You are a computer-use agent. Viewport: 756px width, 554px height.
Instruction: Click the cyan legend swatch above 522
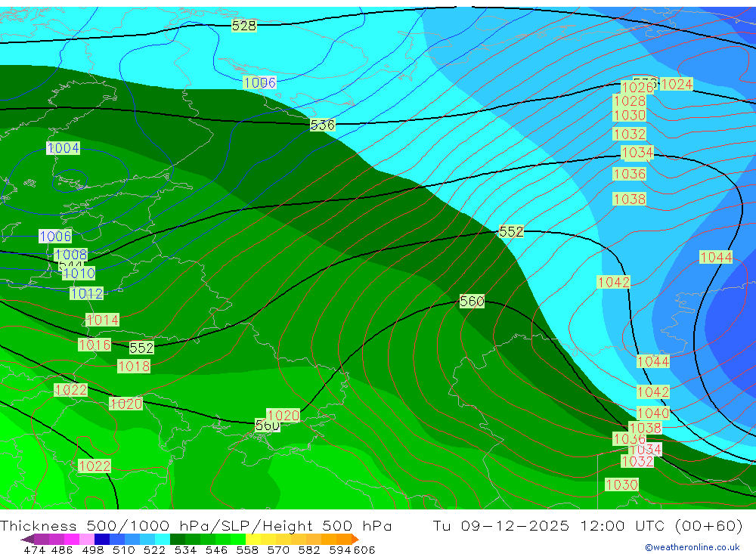click(x=163, y=539)
